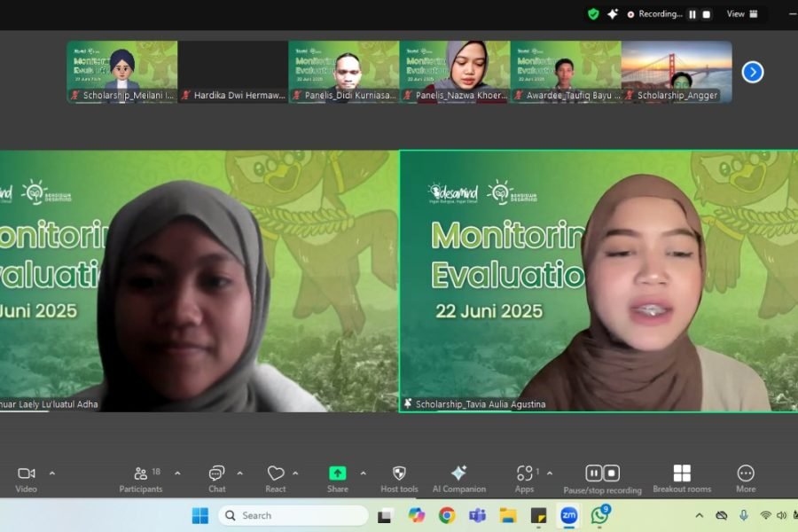Pause recording from top recording indicator
Screen dimensions: 798x532
click(692, 14)
